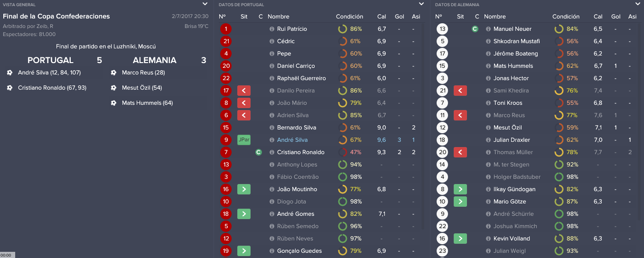Click André Silva's goal entry in scorers

pyautogui.click(x=49, y=73)
